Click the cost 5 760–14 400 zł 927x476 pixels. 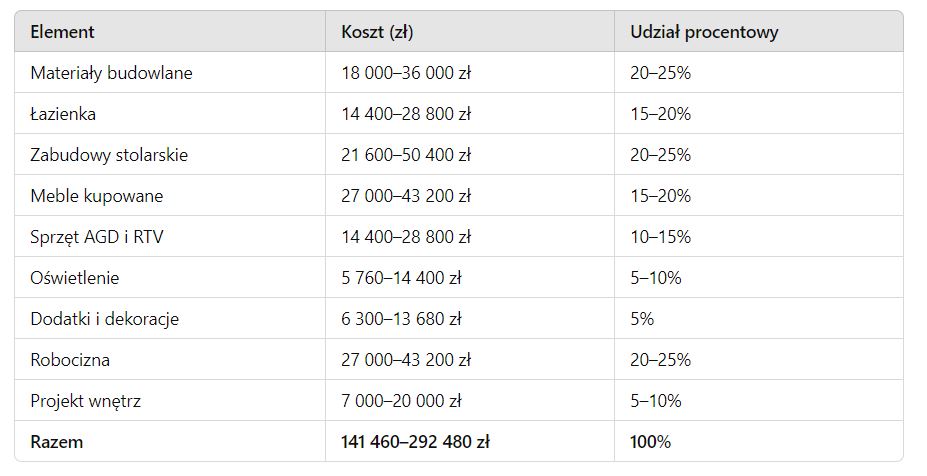pos(401,278)
